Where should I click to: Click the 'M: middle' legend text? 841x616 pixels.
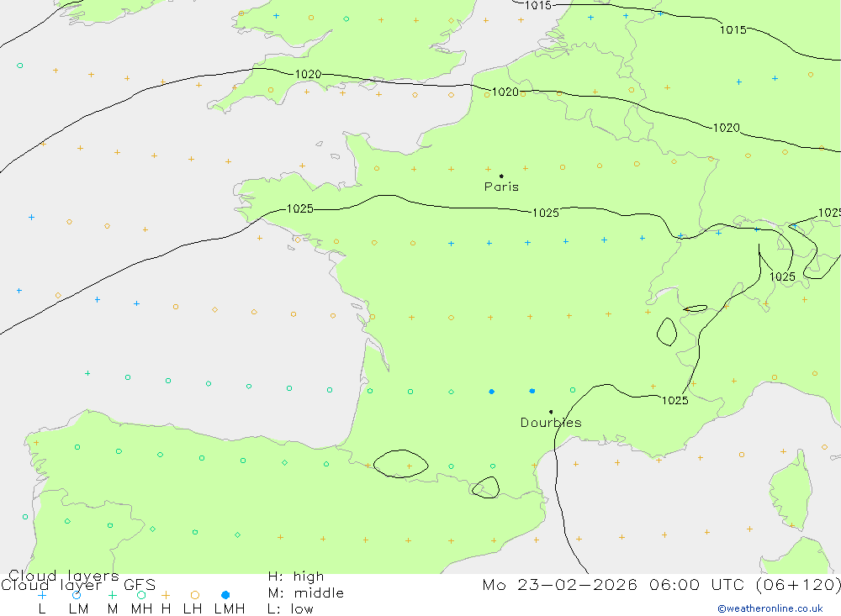306,593
